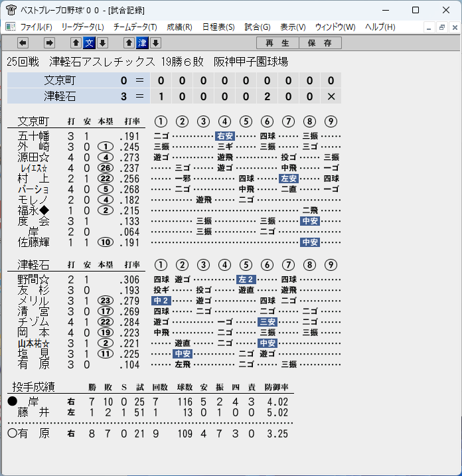This screenshot has height=476, width=462.
Task: Click the 保存 save button
Action: (320, 42)
